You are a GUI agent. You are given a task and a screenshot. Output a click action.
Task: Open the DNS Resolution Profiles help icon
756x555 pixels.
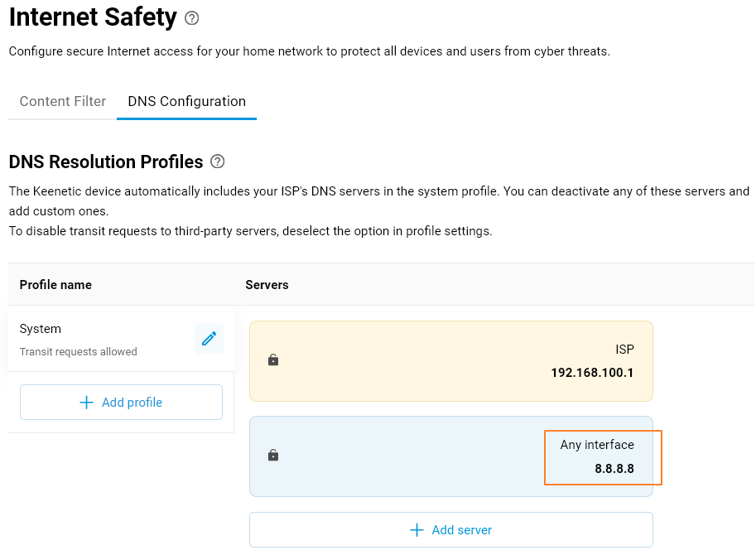(x=217, y=162)
